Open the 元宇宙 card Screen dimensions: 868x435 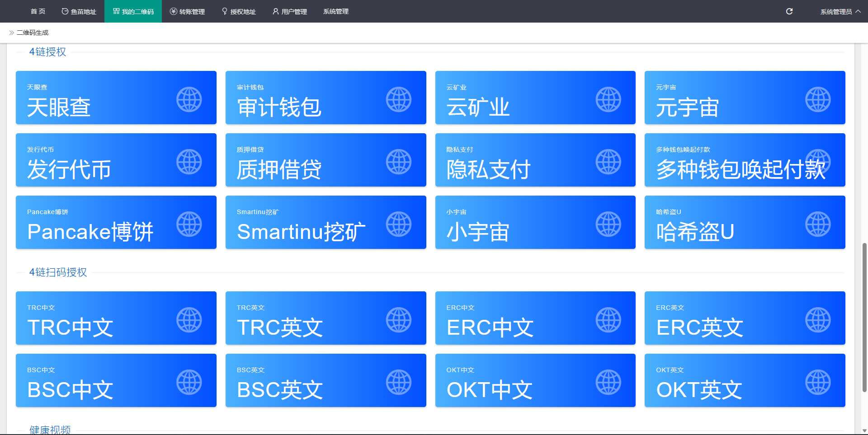pyautogui.click(x=744, y=98)
